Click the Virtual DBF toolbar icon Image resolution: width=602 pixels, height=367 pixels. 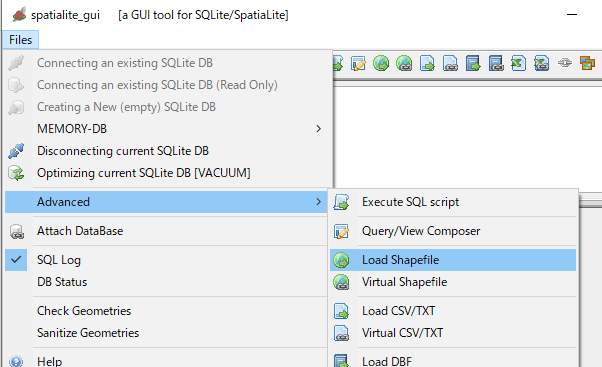[x=496, y=63]
